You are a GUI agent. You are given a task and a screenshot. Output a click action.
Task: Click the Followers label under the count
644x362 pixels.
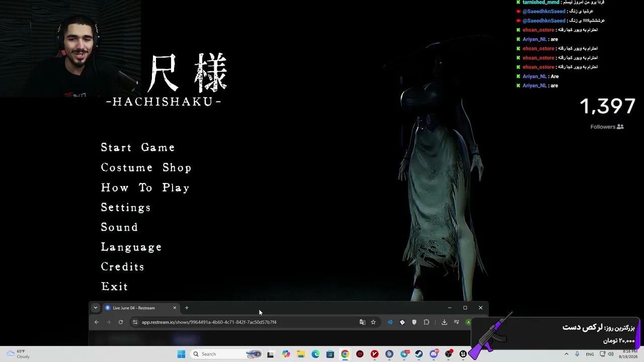[x=603, y=127]
